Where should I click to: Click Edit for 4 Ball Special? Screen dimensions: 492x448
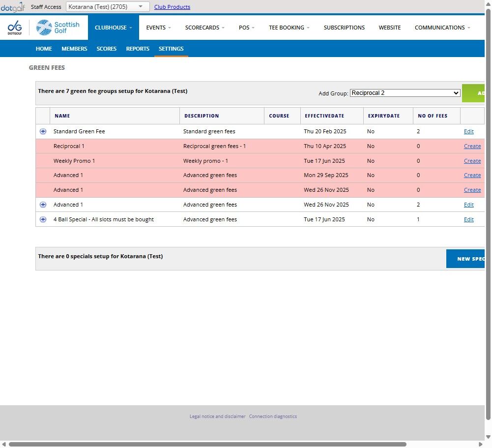pyautogui.click(x=468, y=219)
